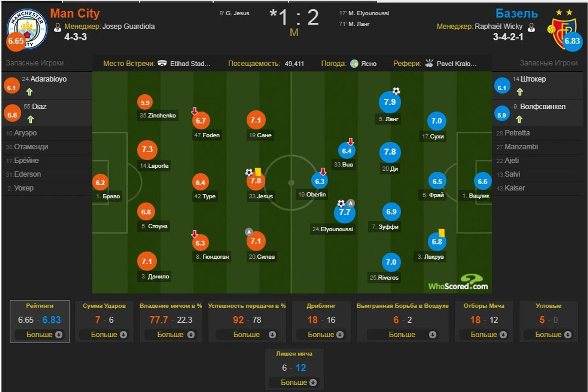Image resolution: width=588 pixels, height=392 pixels.
Task: Open the Man City team link
Action: [75, 14]
